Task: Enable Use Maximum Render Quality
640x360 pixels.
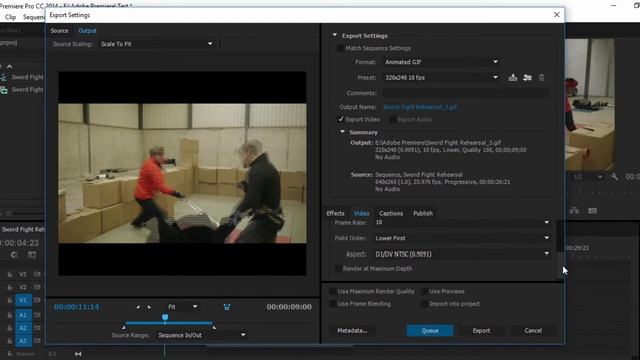Action: click(x=333, y=291)
